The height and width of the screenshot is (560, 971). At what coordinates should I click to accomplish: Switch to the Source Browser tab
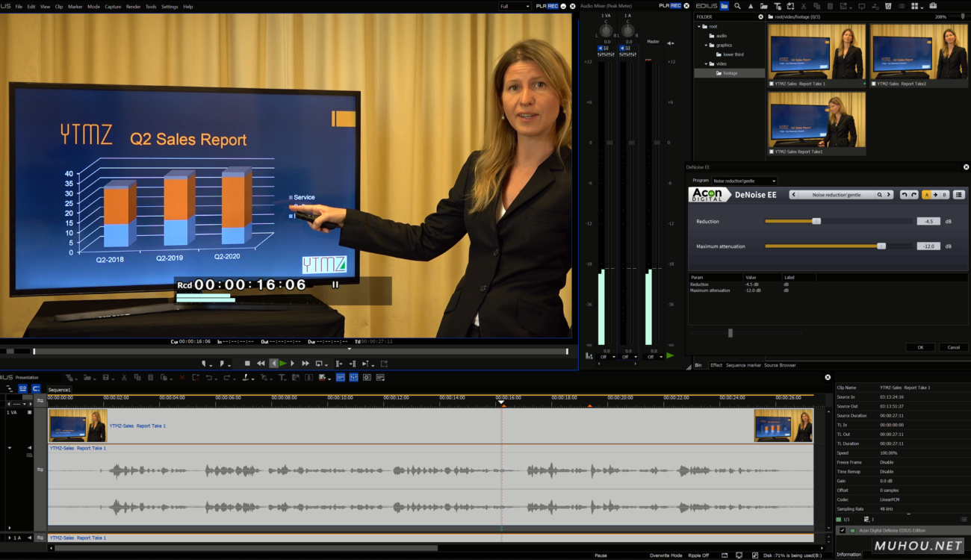tap(780, 365)
